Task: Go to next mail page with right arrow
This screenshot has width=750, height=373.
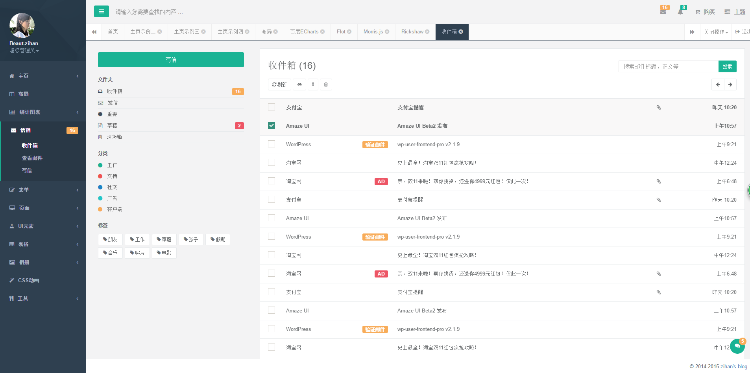Action: tap(730, 85)
